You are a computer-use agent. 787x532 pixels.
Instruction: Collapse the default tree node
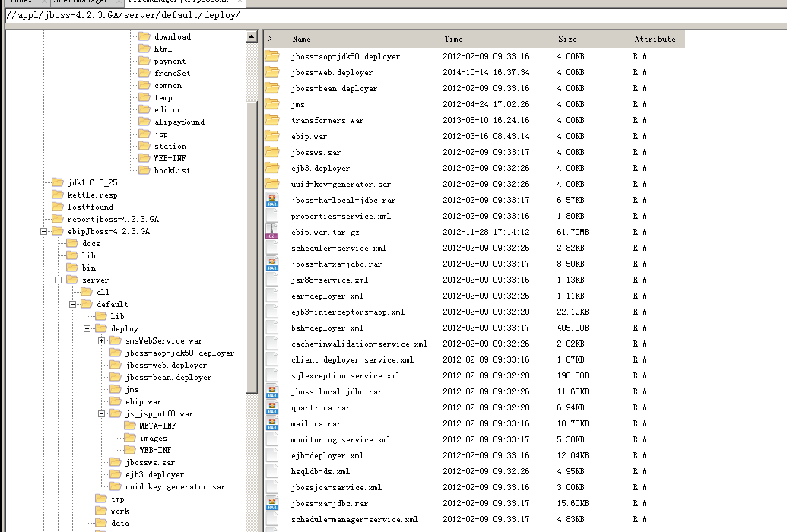73,304
